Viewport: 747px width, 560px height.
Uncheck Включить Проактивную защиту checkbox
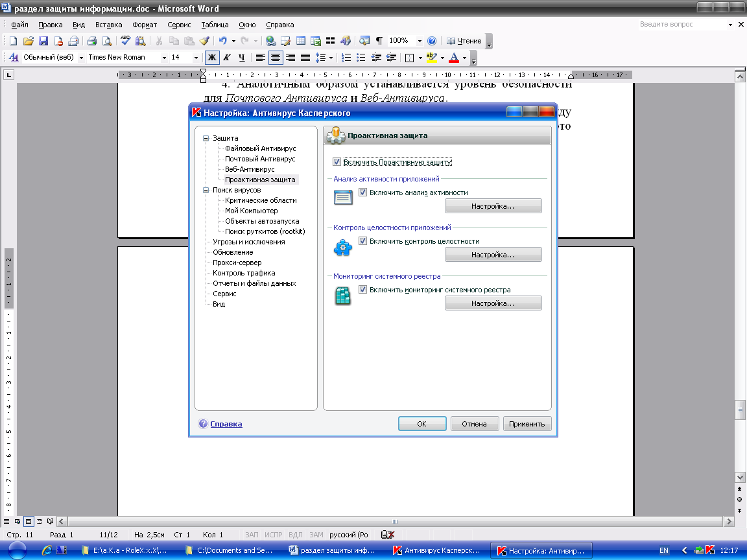[x=337, y=162]
